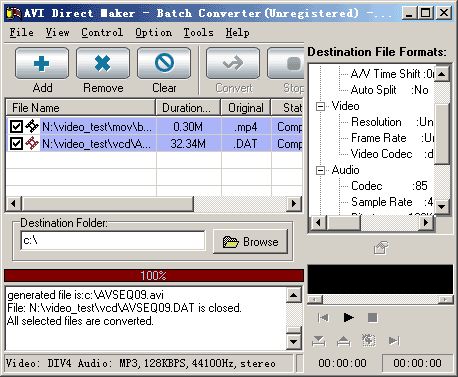Click the left 00:00:00 time display
Viewport: 458px width, 377px height.
pyautogui.click(x=342, y=363)
